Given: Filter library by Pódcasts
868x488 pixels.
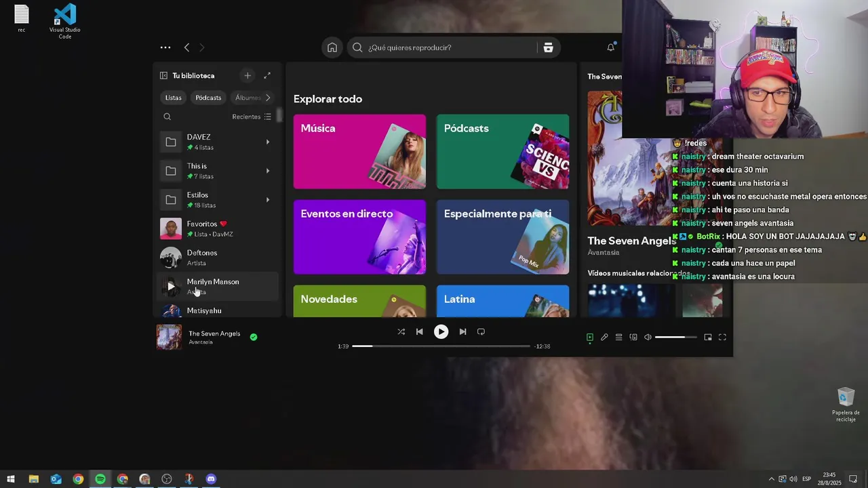Looking at the screenshot, I should [x=208, y=98].
